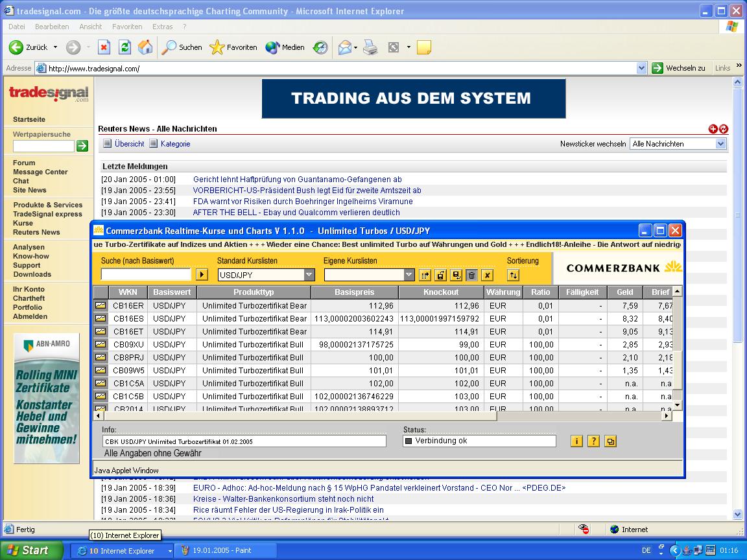Image resolution: width=747 pixels, height=560 pixels.
Task: Click the Knockout column header
Action: (441, 292)
